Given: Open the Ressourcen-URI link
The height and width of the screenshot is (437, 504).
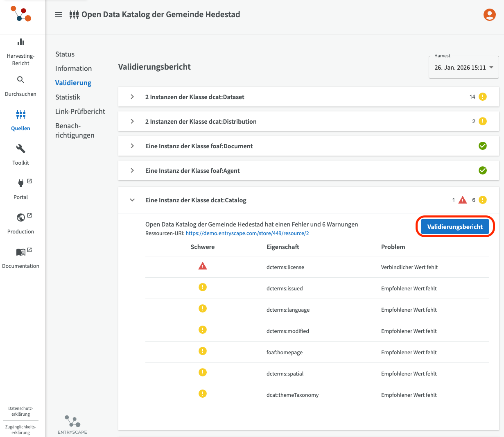Looking at the screenshot, I should (x=247, y=233).
